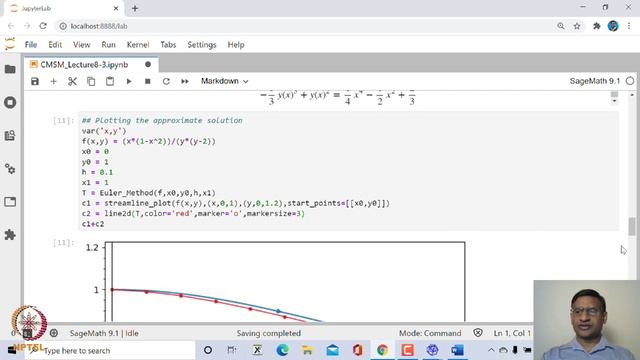The image size is (640, 360).
Task: Click the Ln 1, Col 1 status item
Action: click(512, 333)
